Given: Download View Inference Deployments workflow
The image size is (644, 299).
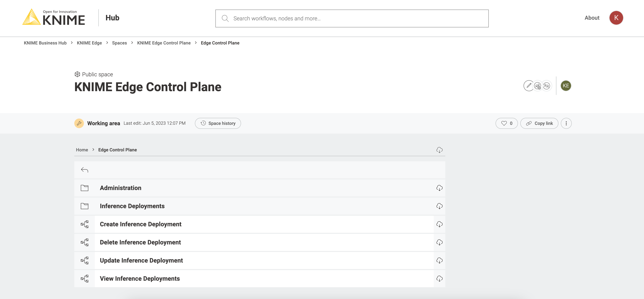Looking at the screenshot, I should tap(439, 279).
